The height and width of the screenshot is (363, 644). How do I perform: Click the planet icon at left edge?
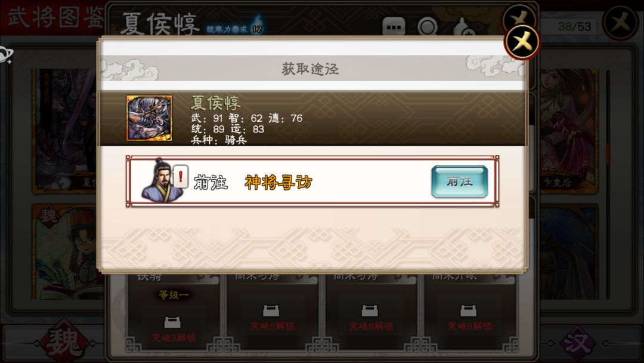pyautogui.click(x=6, y=55)
